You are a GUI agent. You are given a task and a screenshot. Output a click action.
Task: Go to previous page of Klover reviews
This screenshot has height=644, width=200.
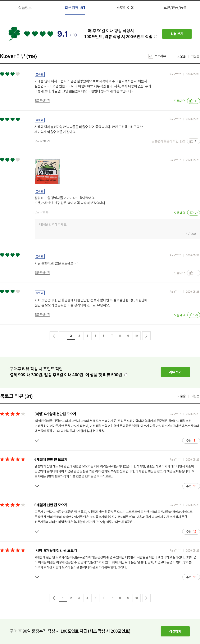[54, 335]
